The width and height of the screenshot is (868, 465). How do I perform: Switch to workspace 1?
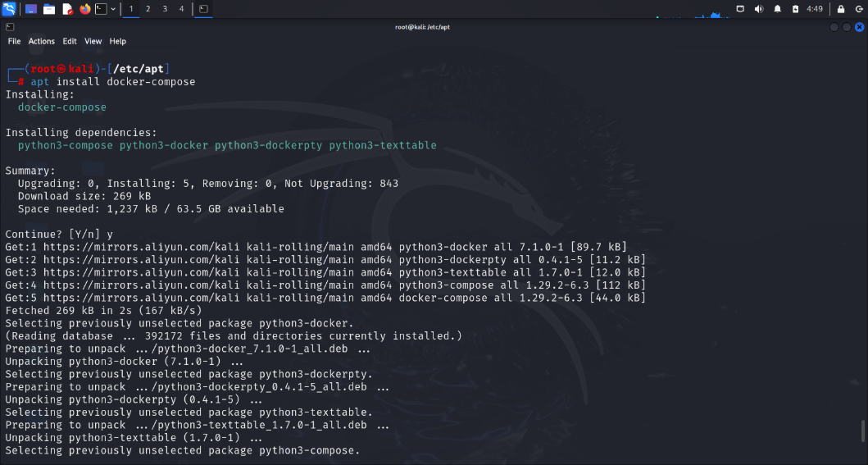tap(131, 9)
